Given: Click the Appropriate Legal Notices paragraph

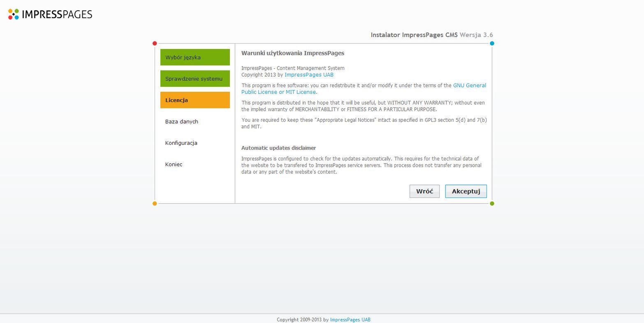Looking at the screenshot, I should [364, 123].
